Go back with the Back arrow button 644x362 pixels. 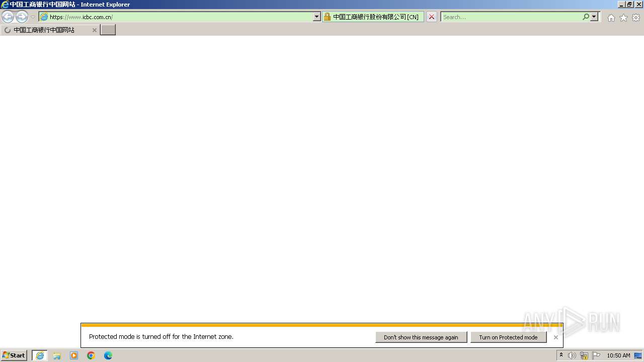tap(8, 17)
